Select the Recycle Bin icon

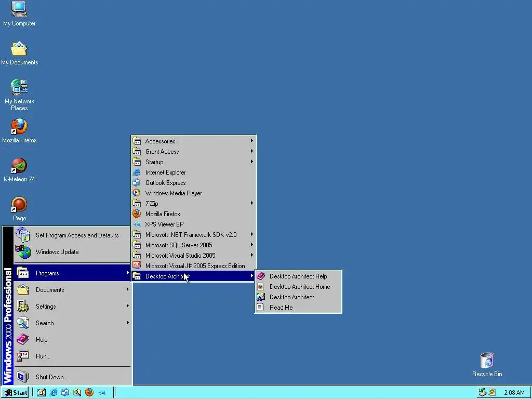(x=487, y=364)
